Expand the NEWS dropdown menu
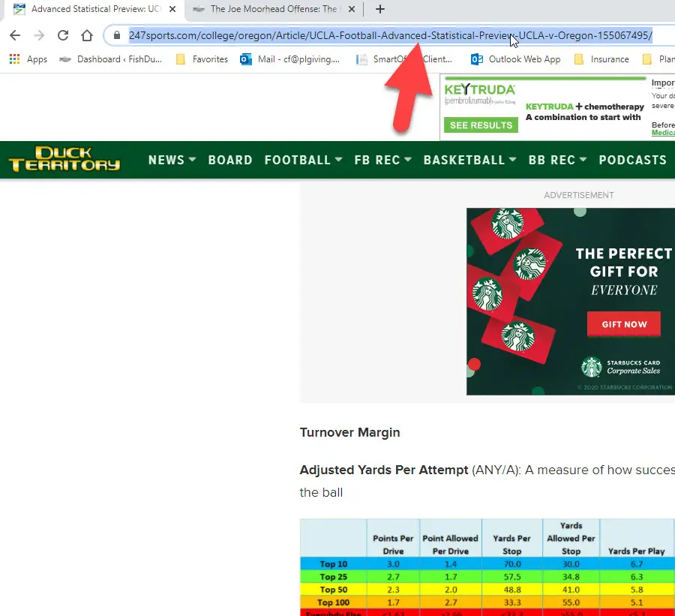 (172, 160)
